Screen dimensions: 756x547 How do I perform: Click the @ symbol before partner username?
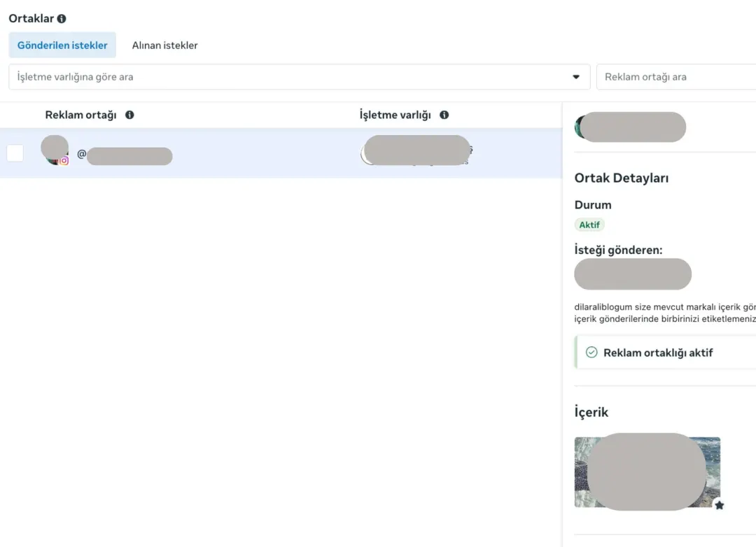pos(81,154)
